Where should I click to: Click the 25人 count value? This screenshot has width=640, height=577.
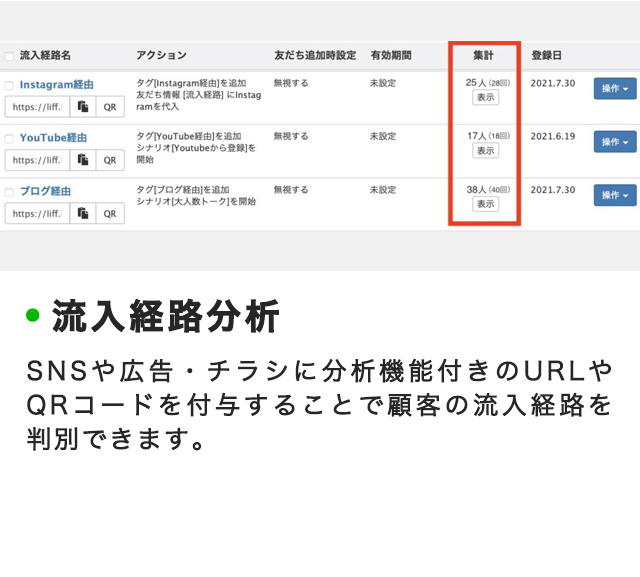(476, 83)
